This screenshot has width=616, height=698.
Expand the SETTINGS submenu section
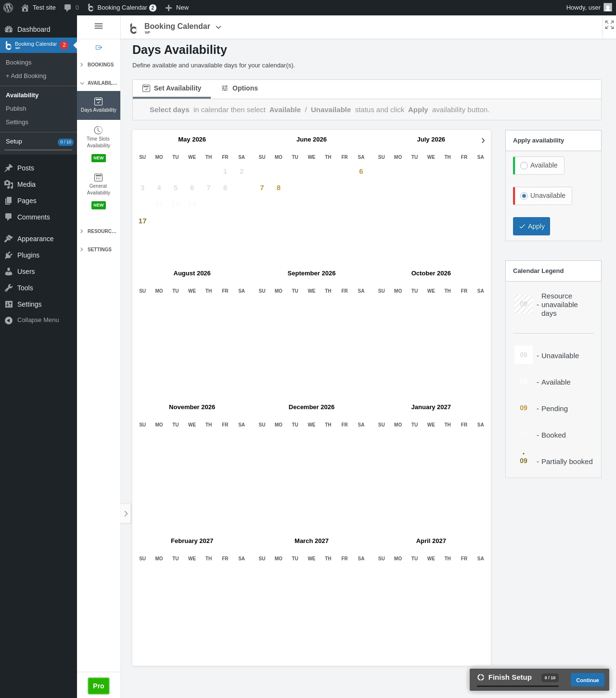99,249
